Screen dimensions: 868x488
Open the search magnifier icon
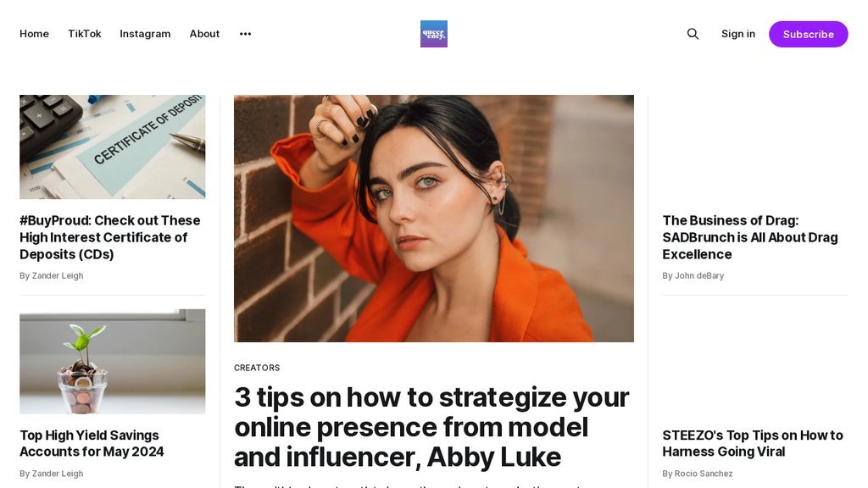pos(693,34)
